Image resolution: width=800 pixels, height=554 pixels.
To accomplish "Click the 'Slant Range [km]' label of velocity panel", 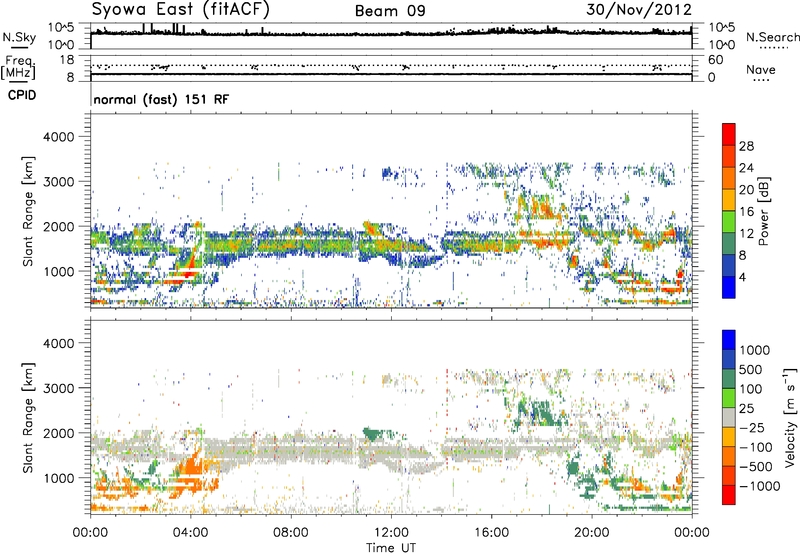I will (x=28, y=417).
